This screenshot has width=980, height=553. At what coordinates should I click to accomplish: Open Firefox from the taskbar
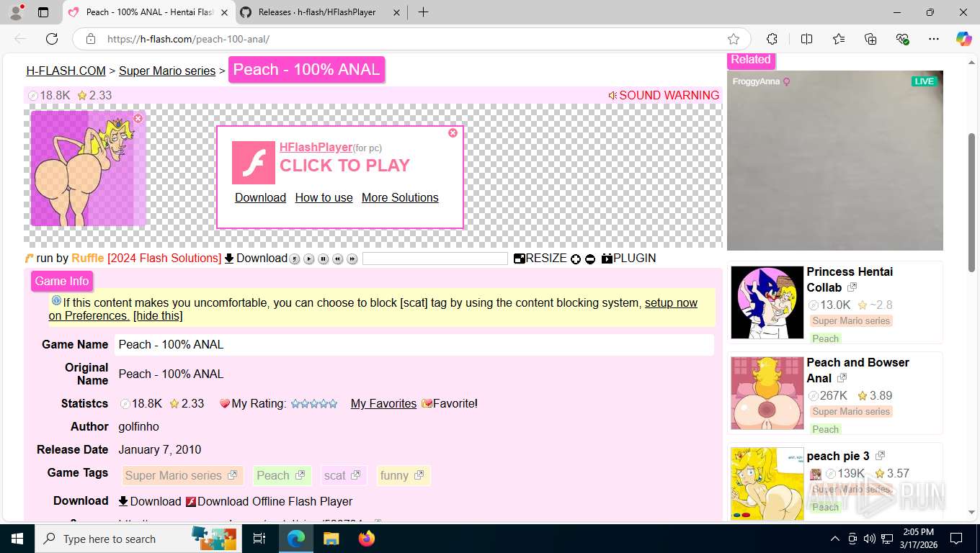367,539
